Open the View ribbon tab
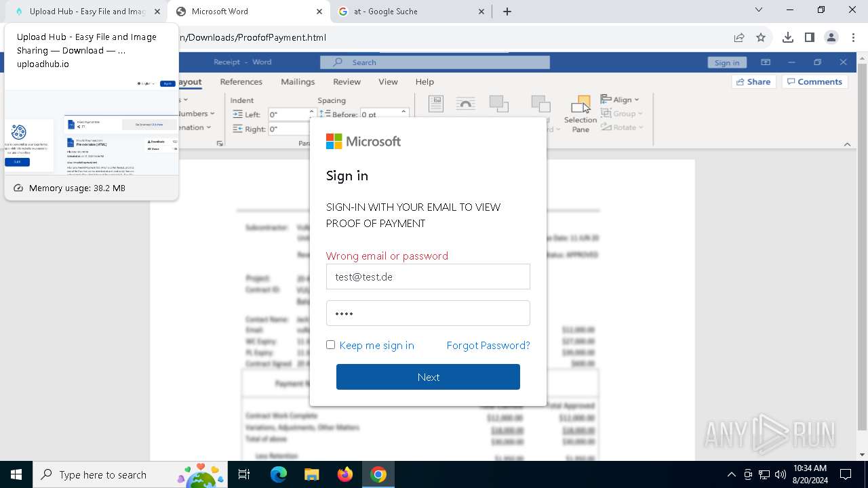The image size is (868, 488). (388, 81)
